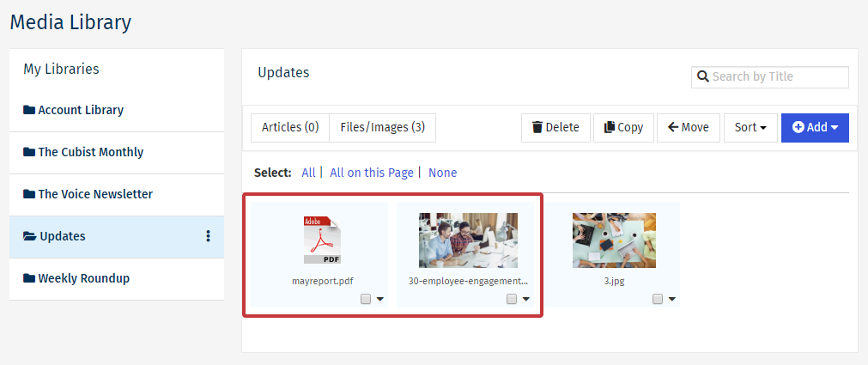Switch to the Articles (0) tab

pos(290,127)
